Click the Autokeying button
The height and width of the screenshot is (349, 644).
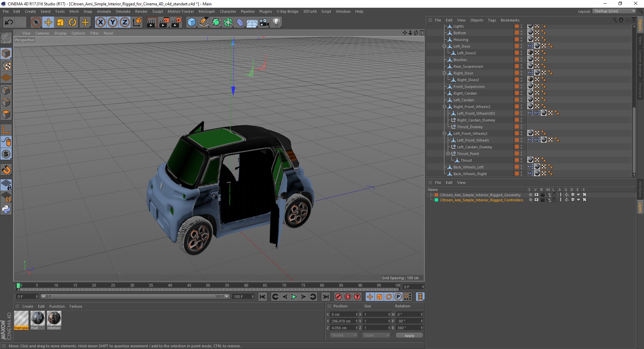click(348, 297)
